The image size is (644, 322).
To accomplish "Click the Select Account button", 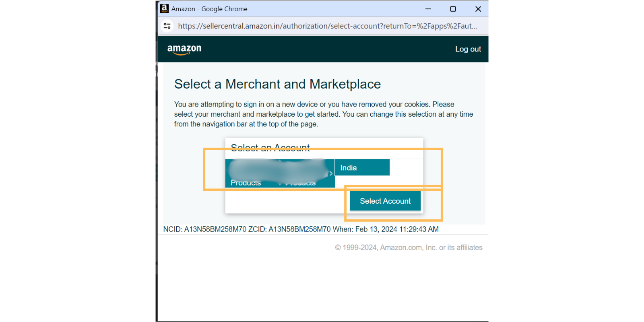I will coord(385,201).
